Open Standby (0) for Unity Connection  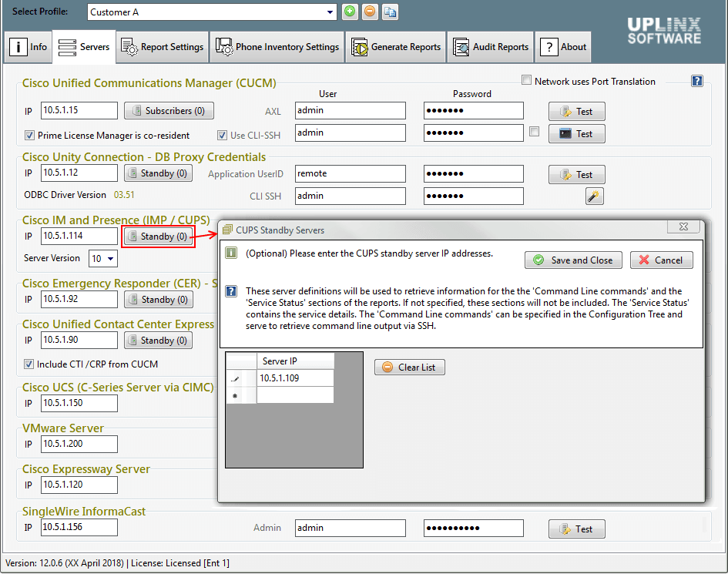[159, 173]
